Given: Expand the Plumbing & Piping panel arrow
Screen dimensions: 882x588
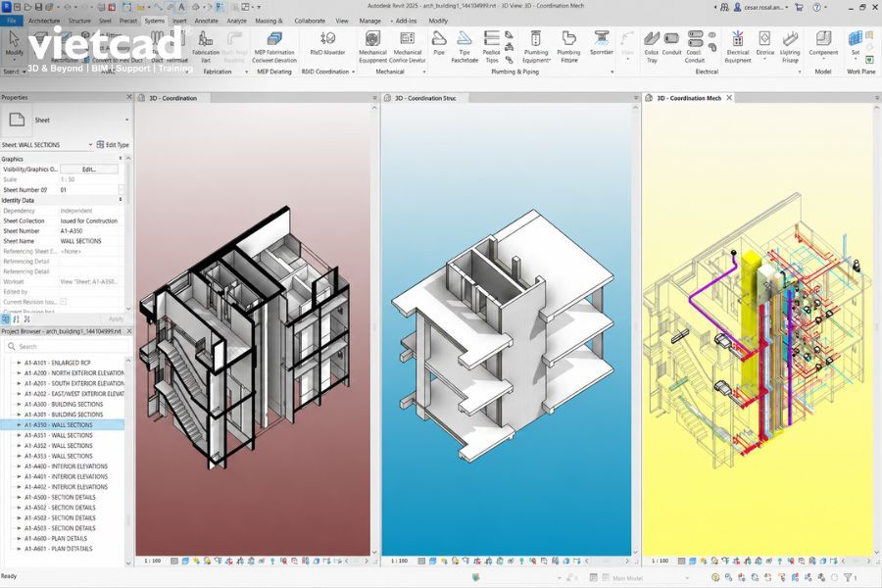Looking at the screenshot, I should [612, 72].
